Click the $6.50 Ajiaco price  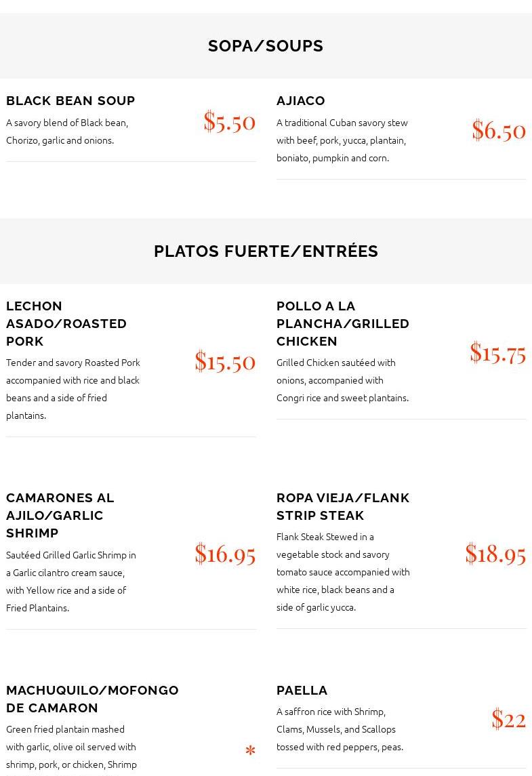click(x=498, y=129)
